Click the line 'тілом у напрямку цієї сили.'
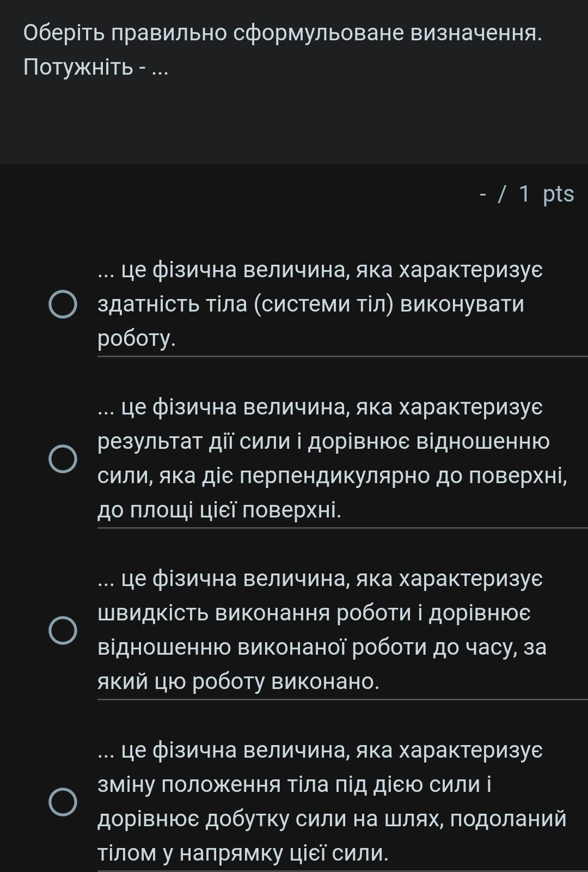 click(243, 853)
